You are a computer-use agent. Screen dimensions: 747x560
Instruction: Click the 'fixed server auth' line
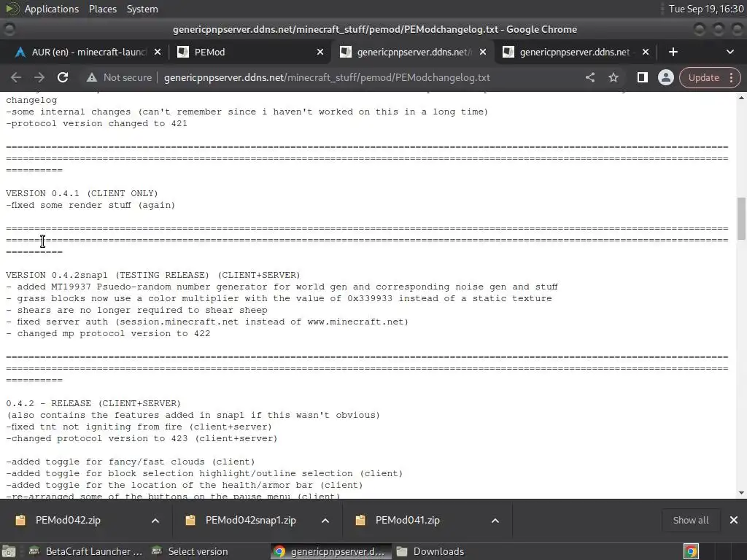[207, 322]
